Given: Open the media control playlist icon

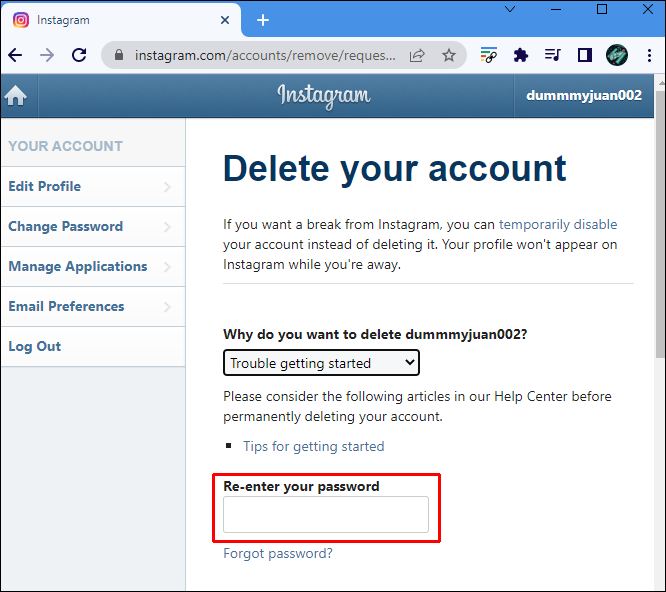Looking at the screenshot, I should point(552,55).
